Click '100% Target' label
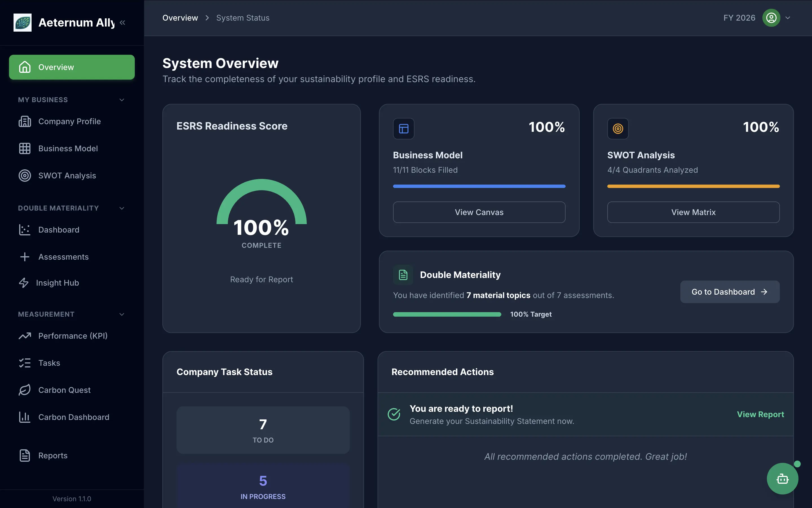 [531, 314]
